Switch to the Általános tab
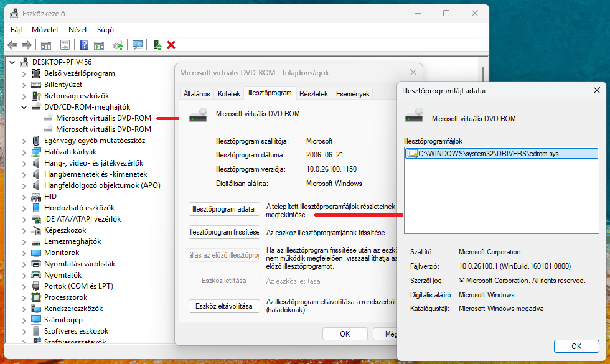 click(x=197, y=94)
